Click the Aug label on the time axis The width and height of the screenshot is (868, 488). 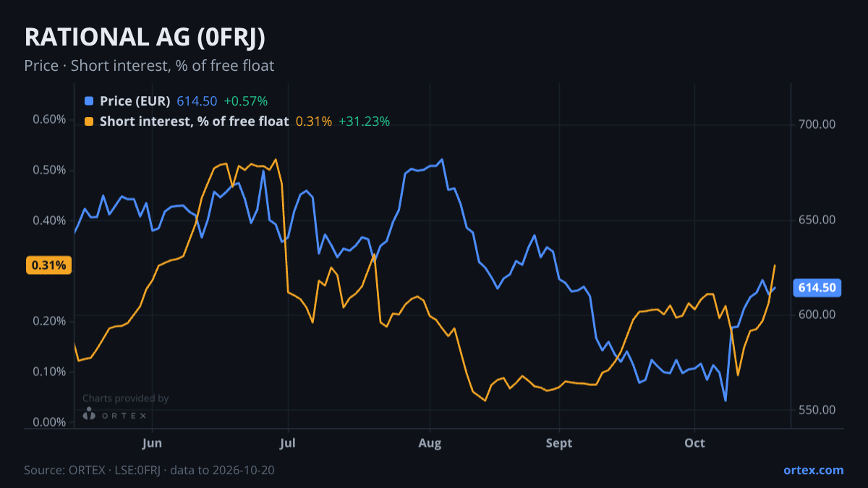[430, 442]
